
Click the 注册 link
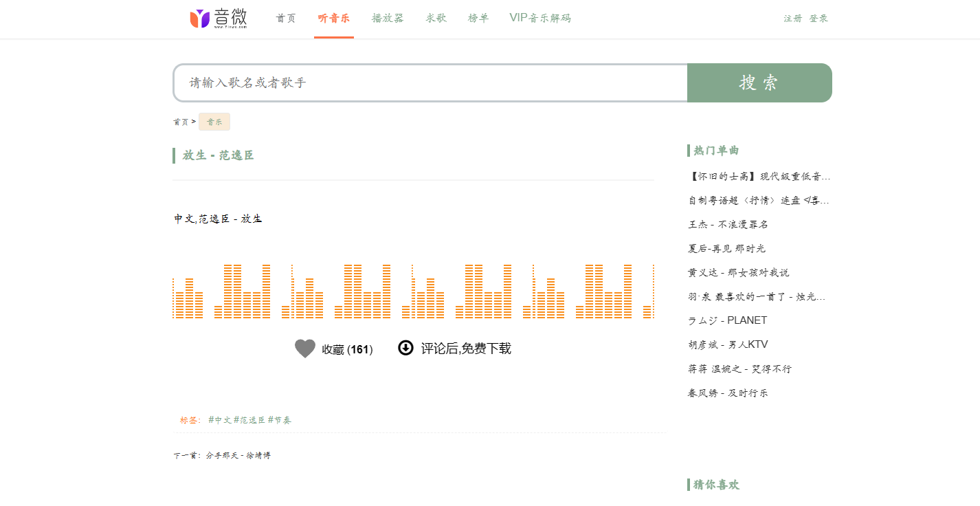coord(792,19)
